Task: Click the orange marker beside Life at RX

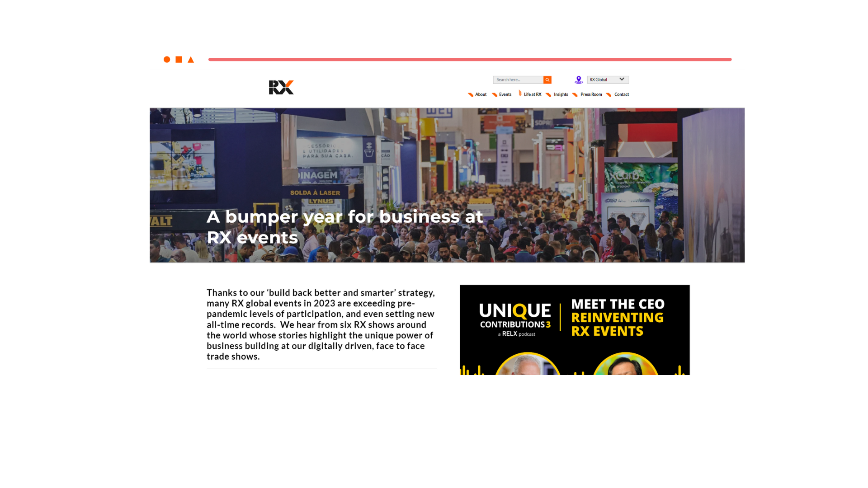Action: click(520, 93)
